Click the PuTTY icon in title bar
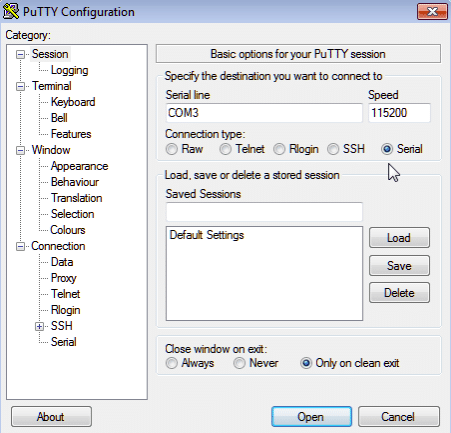 tap(11, 11)
